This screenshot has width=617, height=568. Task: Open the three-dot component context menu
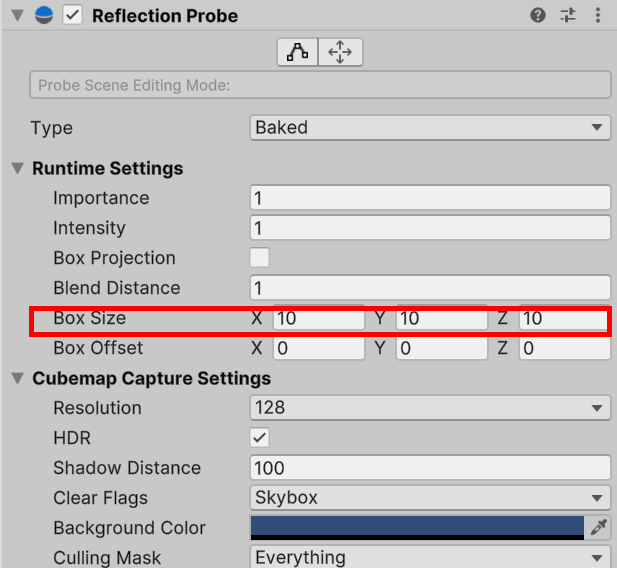pyautogui.click(x=598, y=16)
